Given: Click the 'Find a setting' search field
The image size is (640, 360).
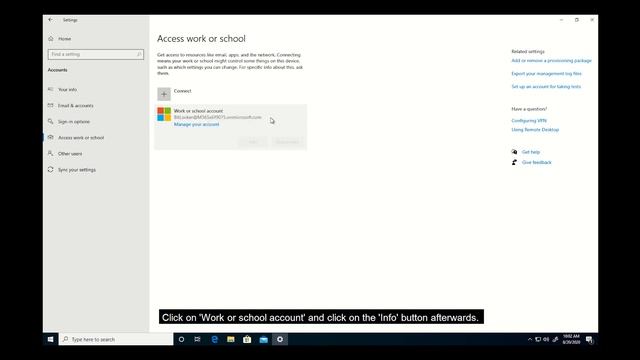Looking at the screenshot, I should point(96,54).
